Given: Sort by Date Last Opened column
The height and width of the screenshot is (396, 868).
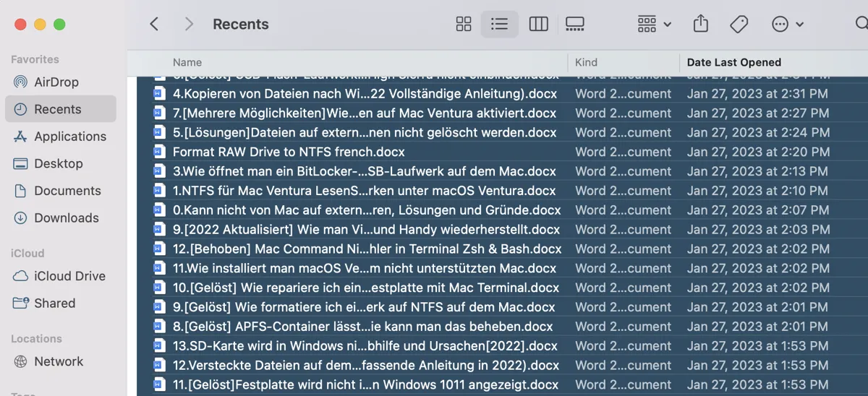Looking at the screenshot, I should [x=733, y=62].
